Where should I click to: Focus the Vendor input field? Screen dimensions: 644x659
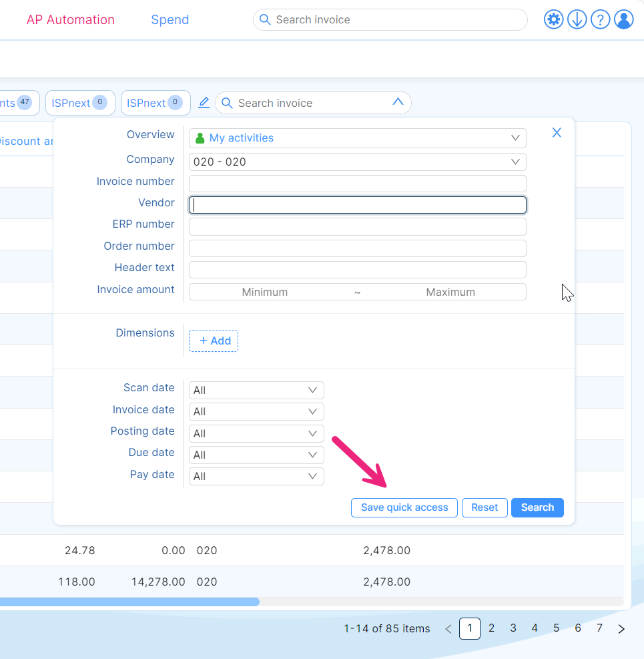[x=358, y=205]
